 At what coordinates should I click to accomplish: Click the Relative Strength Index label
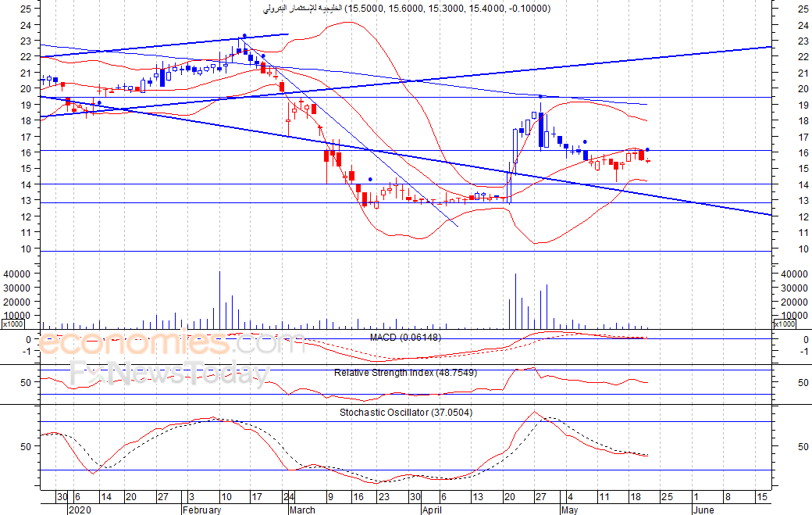click(x=405, y=373)
